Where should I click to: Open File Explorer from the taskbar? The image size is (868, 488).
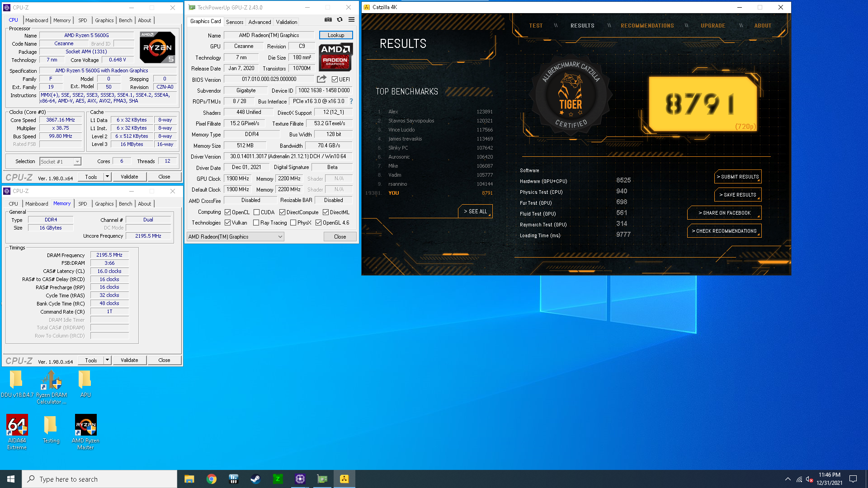click(189, 479)
